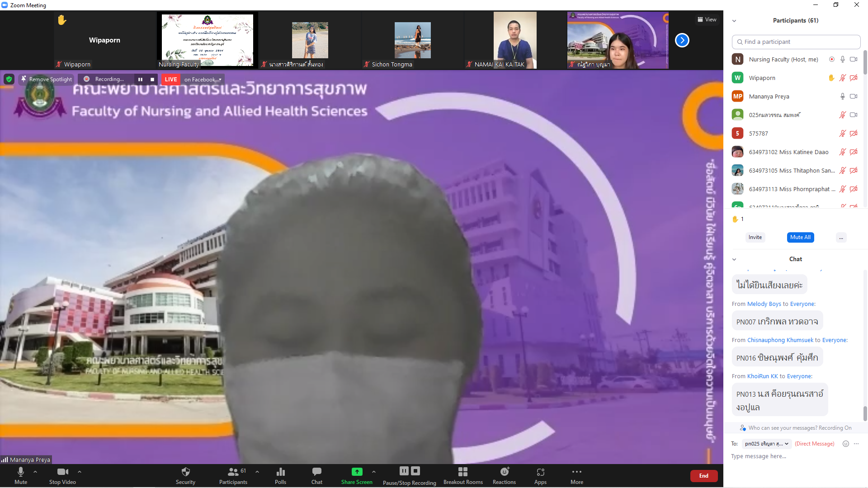This screenshot has height=488, width=868.
Task: Pause the recording in top bar
Action: (140, 79)
